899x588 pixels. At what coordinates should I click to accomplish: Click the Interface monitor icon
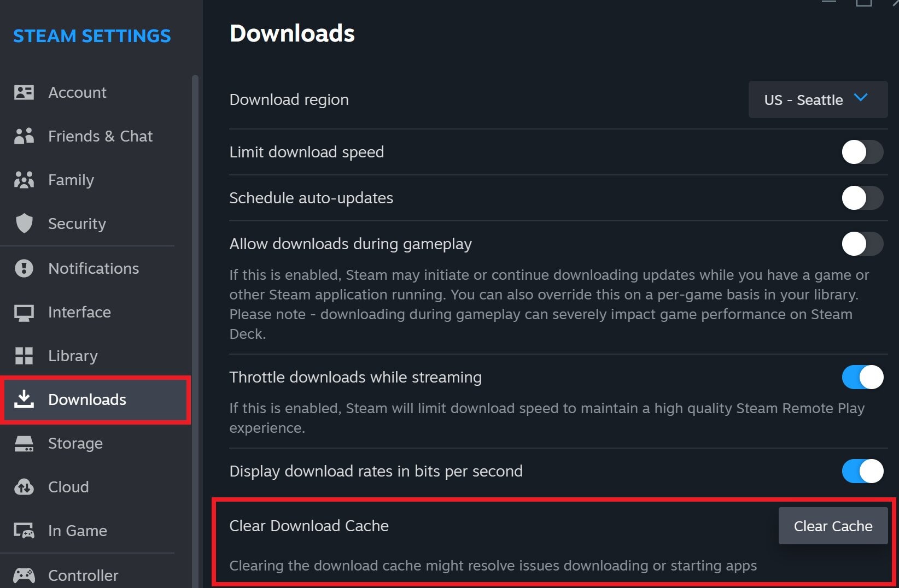24,313
